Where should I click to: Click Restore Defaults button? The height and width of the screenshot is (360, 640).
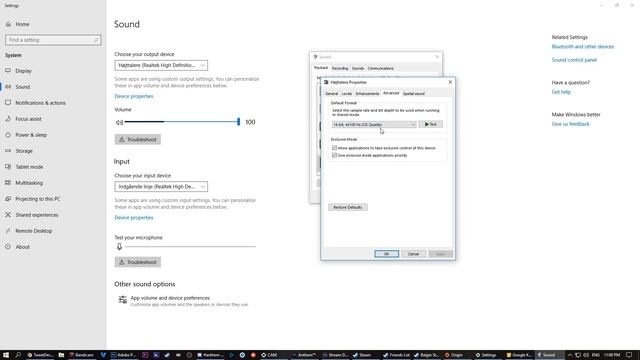[x=348, y=207]
